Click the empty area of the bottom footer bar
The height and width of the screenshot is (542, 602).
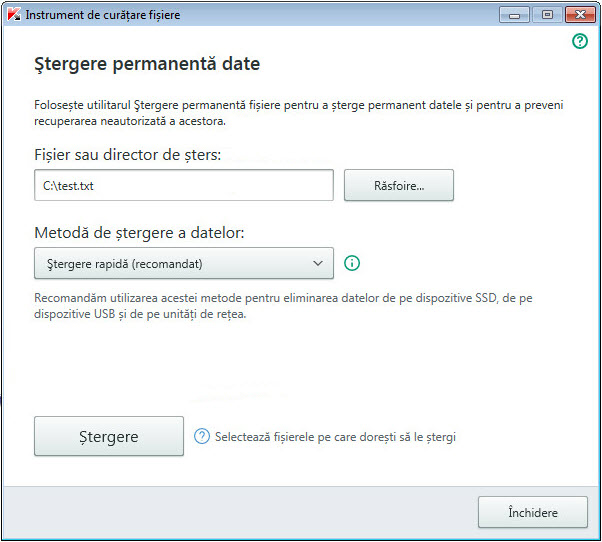240,512
